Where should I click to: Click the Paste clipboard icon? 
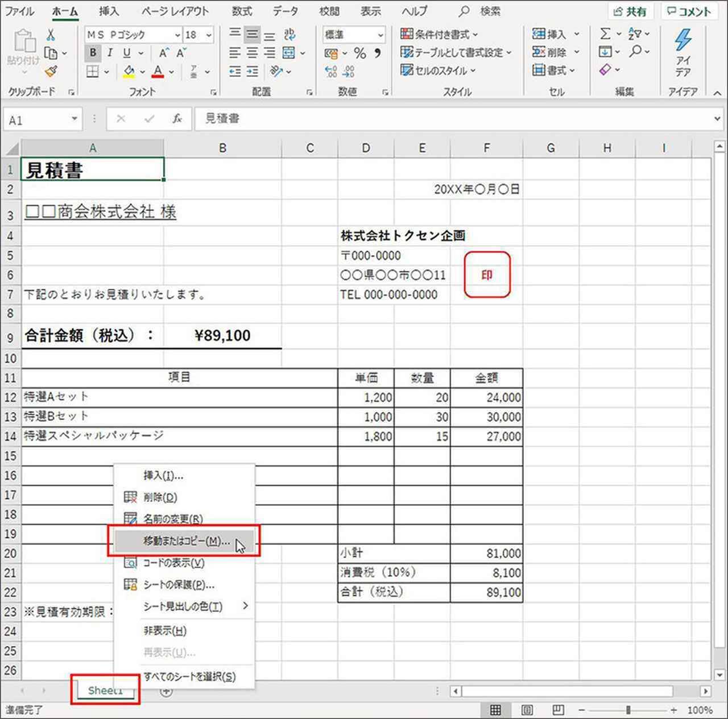point(24,41)
